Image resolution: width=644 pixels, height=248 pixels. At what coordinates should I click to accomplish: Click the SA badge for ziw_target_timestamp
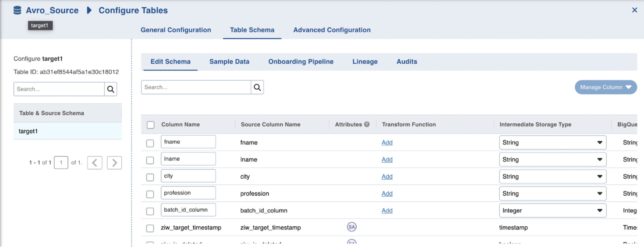(x=352, y=227)
